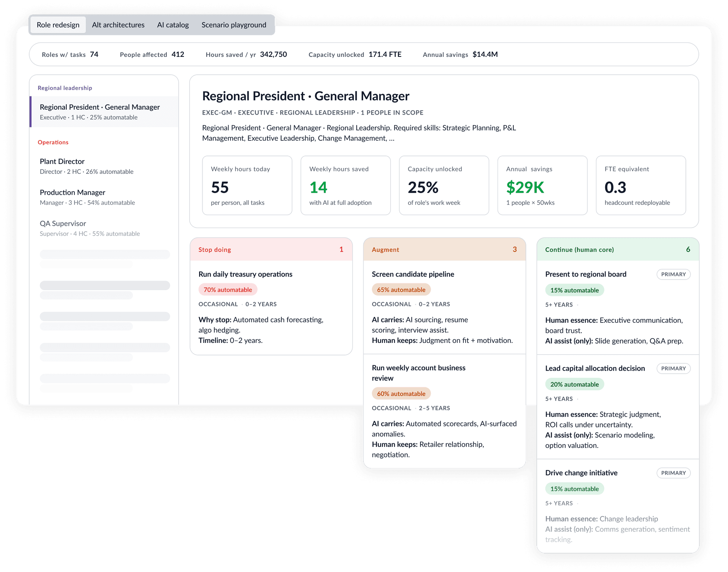Viewport: 728px width, 572px height.
Task: Click the 70% automatable badge
Action: click(228, 290)
